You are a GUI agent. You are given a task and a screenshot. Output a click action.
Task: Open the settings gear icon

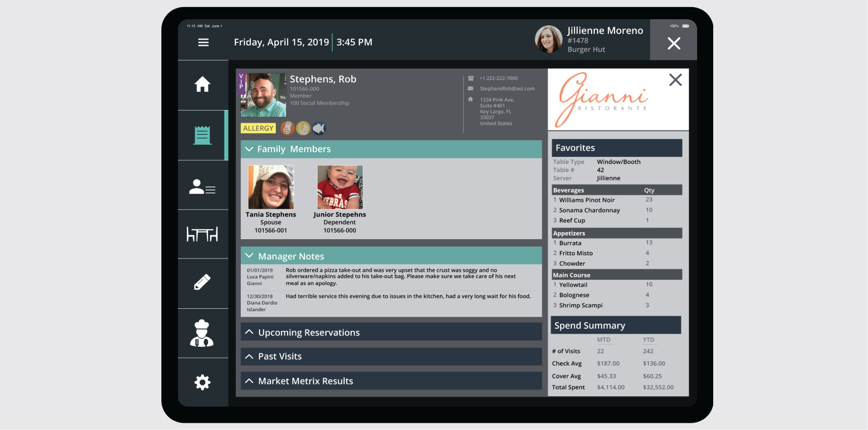(x=202, y=382)
